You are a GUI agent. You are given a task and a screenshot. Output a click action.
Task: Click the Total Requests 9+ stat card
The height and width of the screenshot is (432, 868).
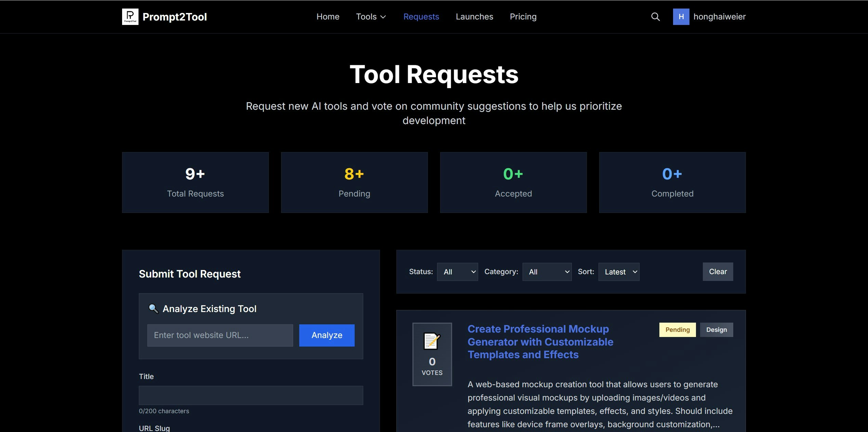(195, 183)
